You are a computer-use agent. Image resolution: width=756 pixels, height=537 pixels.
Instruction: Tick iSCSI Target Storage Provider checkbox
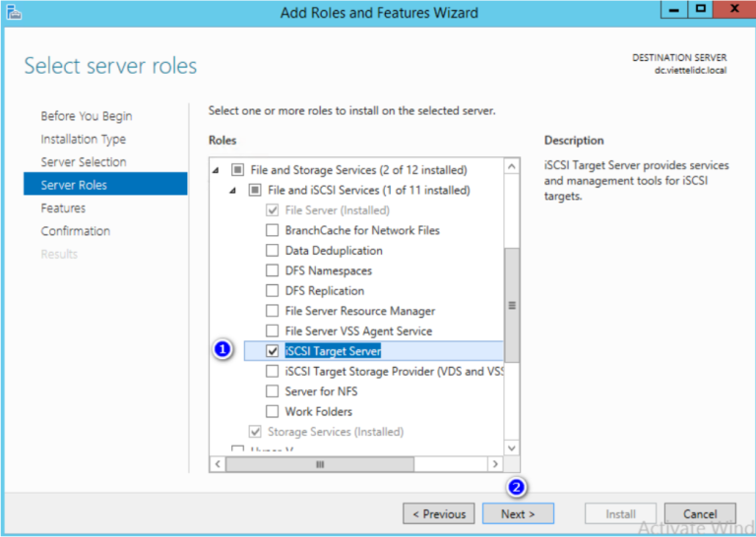coord(273,372)
